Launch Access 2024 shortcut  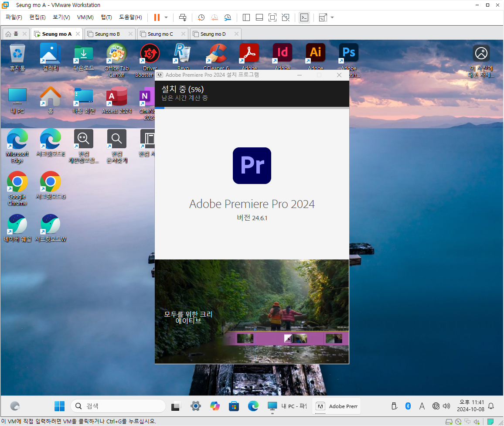click(117, 100)
